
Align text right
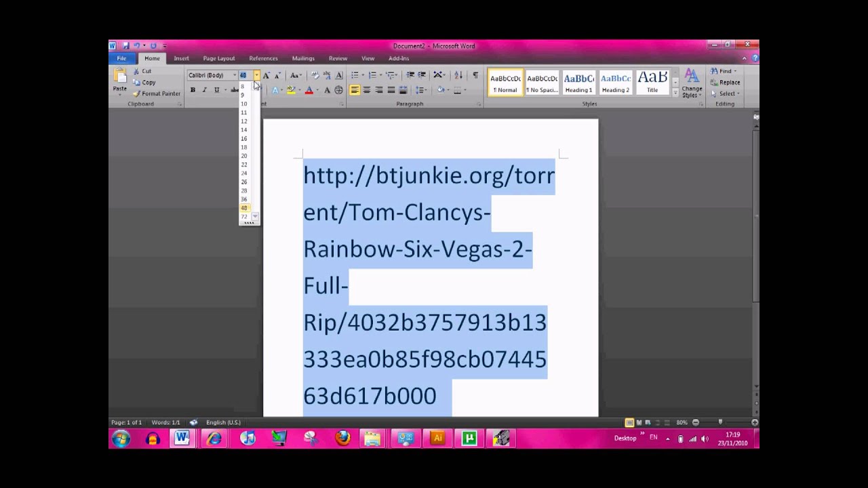pos(378,90)
